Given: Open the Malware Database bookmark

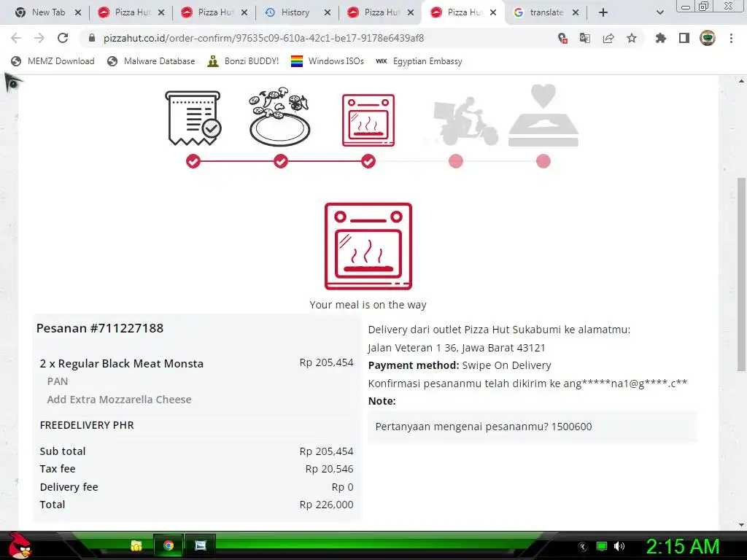Looking at the screenshot, I should [x=152, y=61].
